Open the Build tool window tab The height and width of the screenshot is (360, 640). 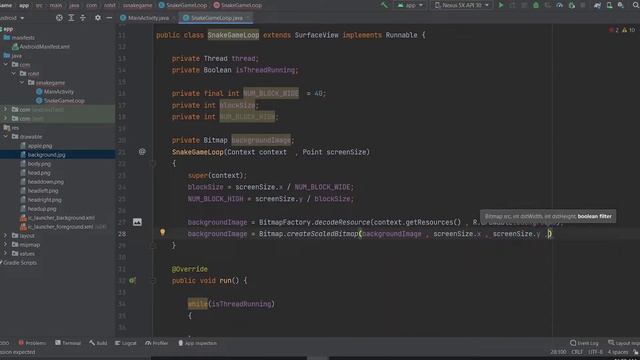point(98,343)
